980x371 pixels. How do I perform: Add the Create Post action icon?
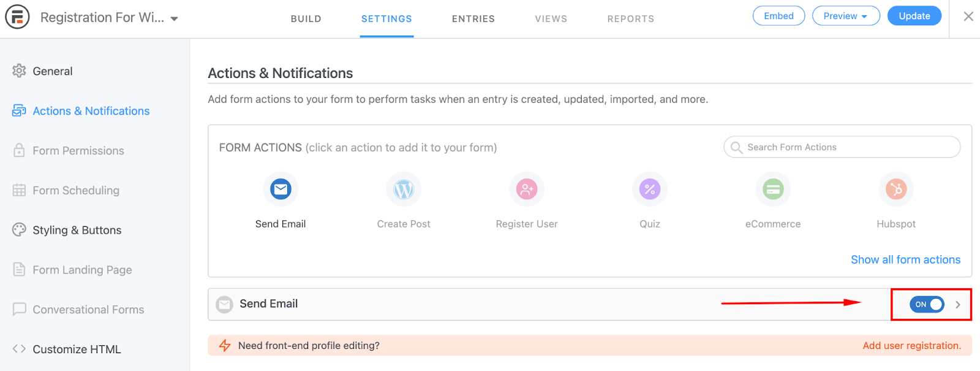[404, 189]
